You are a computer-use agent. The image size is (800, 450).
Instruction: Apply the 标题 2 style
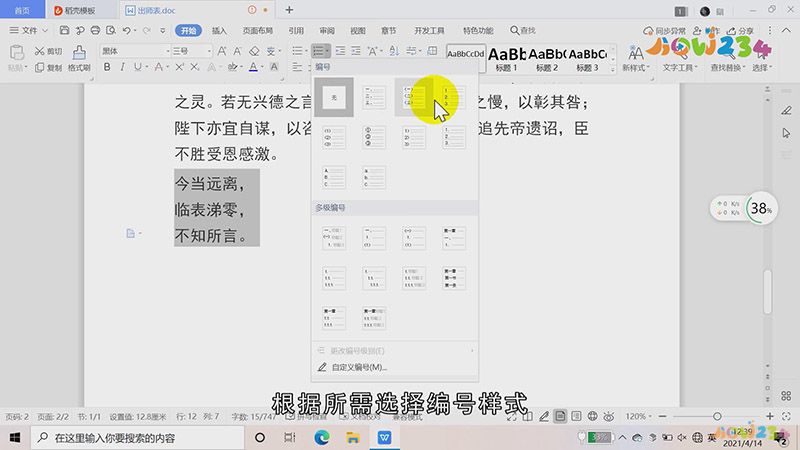[x=547, y=59]
